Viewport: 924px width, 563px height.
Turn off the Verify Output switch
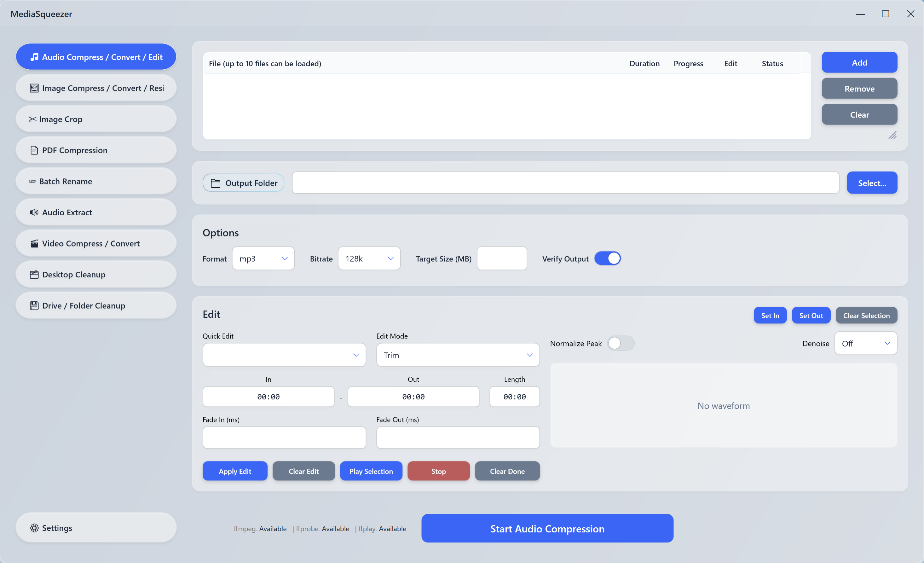click(607, 258)
